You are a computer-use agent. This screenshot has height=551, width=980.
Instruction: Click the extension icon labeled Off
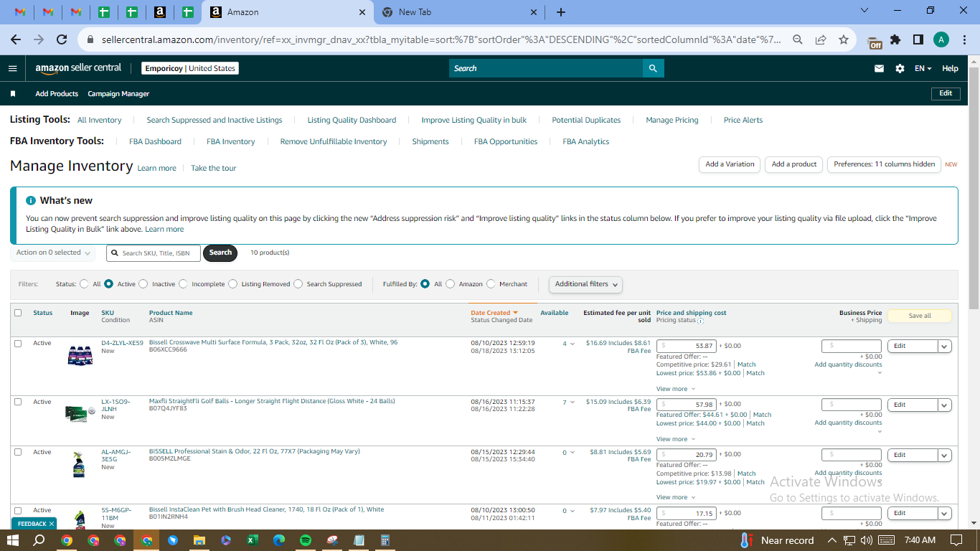click(875, 41)
